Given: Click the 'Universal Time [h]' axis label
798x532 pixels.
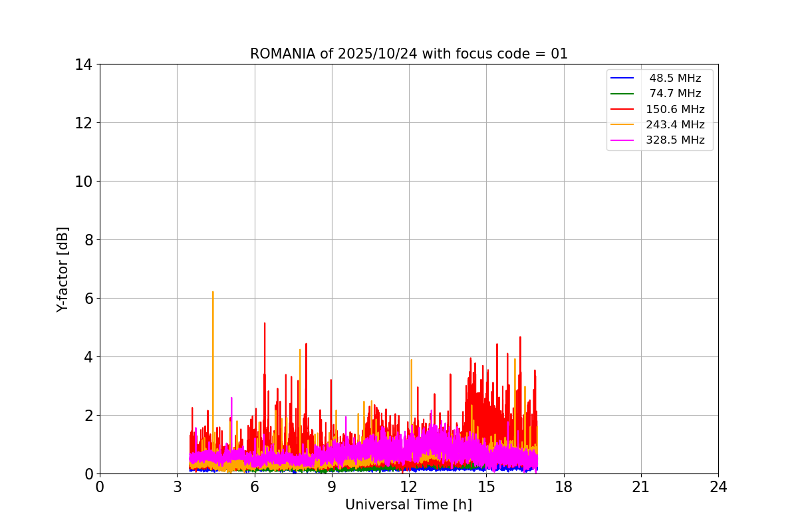Looking at the screenshot, I should 408,505.
